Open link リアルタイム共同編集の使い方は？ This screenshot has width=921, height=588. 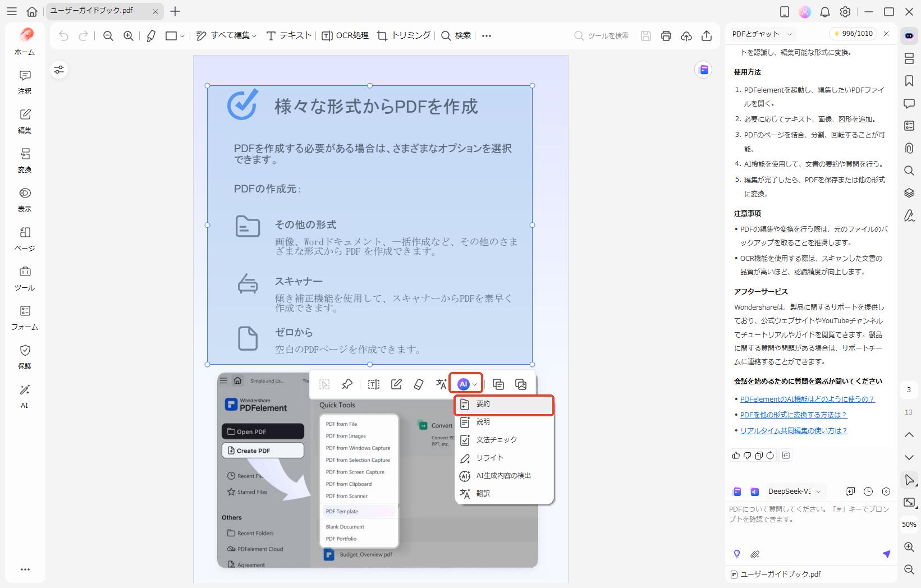(x=794, y=430)
